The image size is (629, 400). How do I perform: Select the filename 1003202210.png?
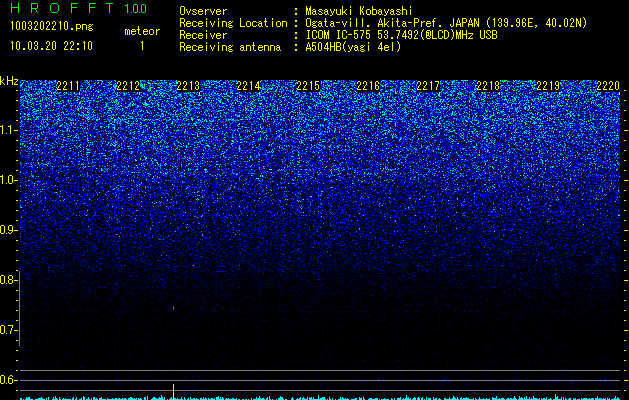pos(52,26)
